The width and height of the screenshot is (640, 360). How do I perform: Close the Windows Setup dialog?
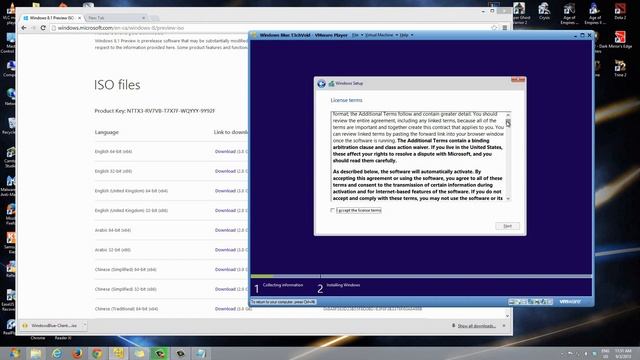(x=518, y=80)
